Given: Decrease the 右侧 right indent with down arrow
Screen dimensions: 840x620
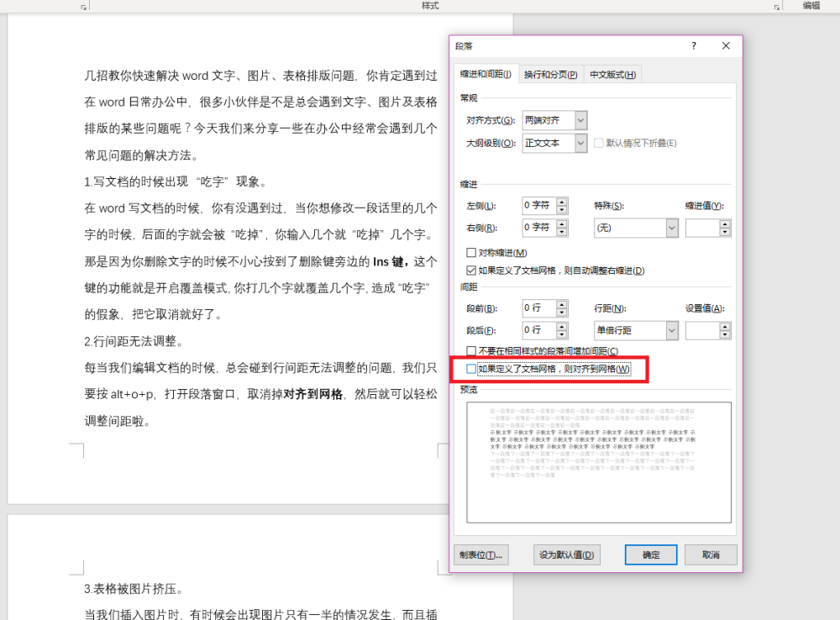Looking at the screenshot, I should 561,232.
